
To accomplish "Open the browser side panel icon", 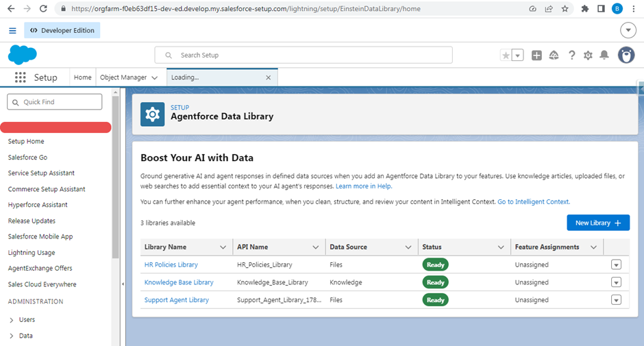I will pos(601,9).
